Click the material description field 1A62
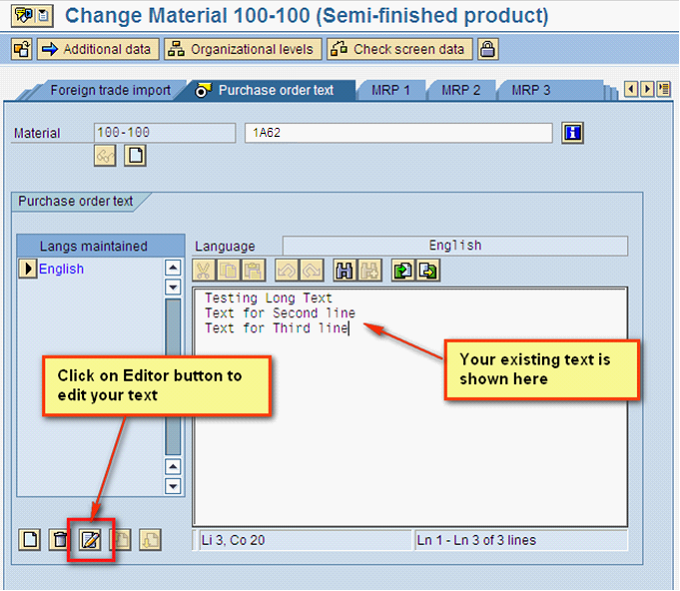680x591 pixels. [x=397, y=133]
